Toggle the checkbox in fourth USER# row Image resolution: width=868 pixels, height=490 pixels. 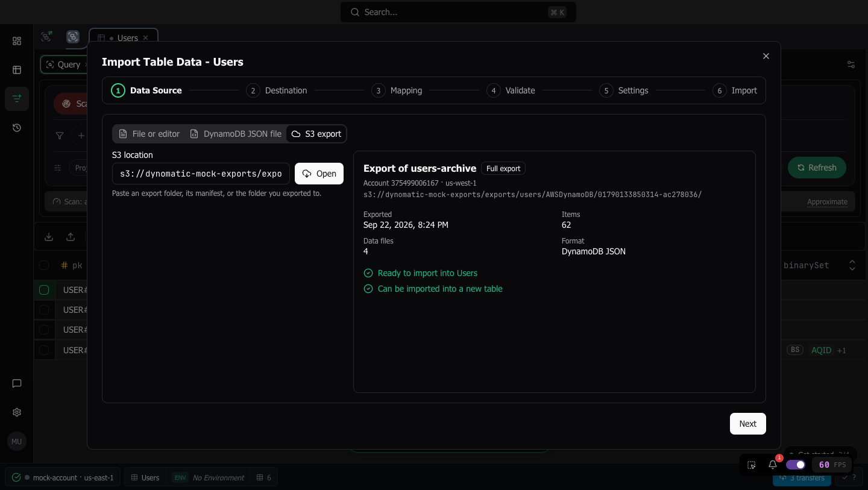[x=44, y=350]
